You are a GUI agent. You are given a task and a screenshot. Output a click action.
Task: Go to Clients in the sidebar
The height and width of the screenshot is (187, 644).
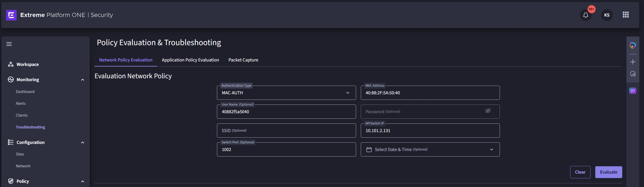coord(21,115)
